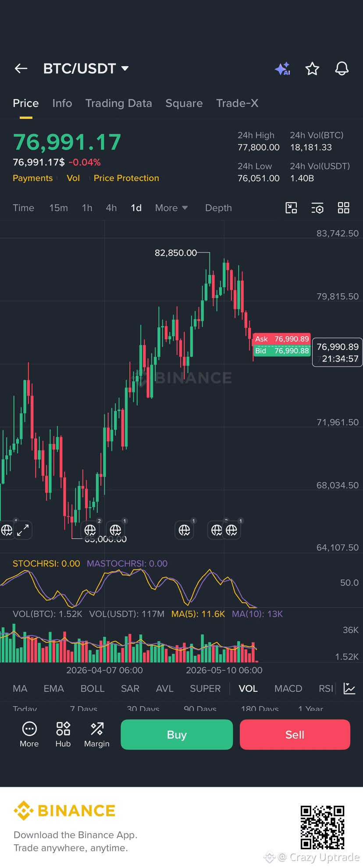
Task: Tap the STOCHRSI: 0.00 indicator label
Action: (46, 563)
